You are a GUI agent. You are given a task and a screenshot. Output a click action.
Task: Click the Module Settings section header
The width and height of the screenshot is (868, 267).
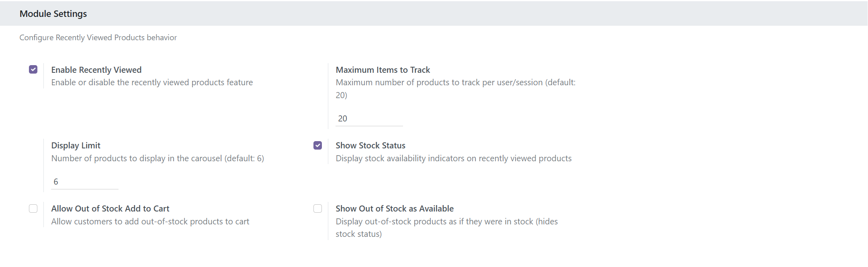point(53,13)
